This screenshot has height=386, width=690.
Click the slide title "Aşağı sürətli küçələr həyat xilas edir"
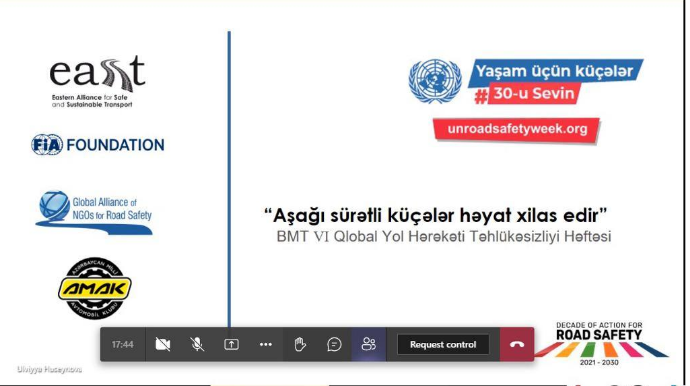tap(435, 216)
